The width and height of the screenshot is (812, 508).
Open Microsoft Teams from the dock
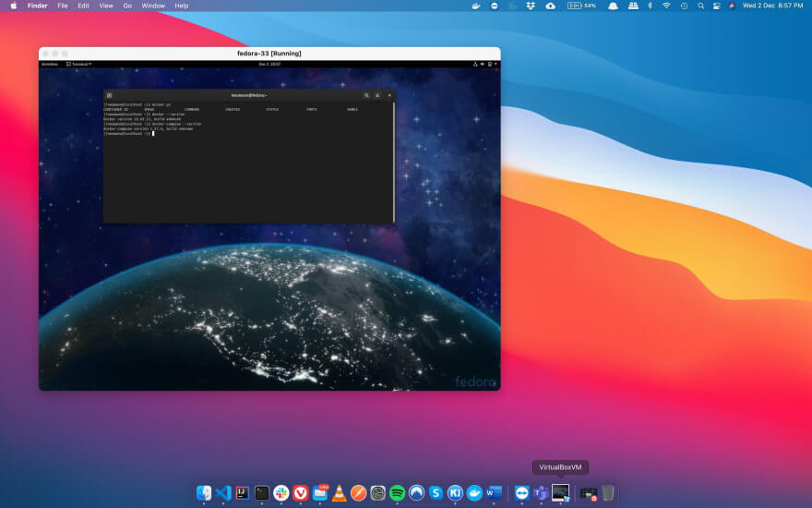541,493
